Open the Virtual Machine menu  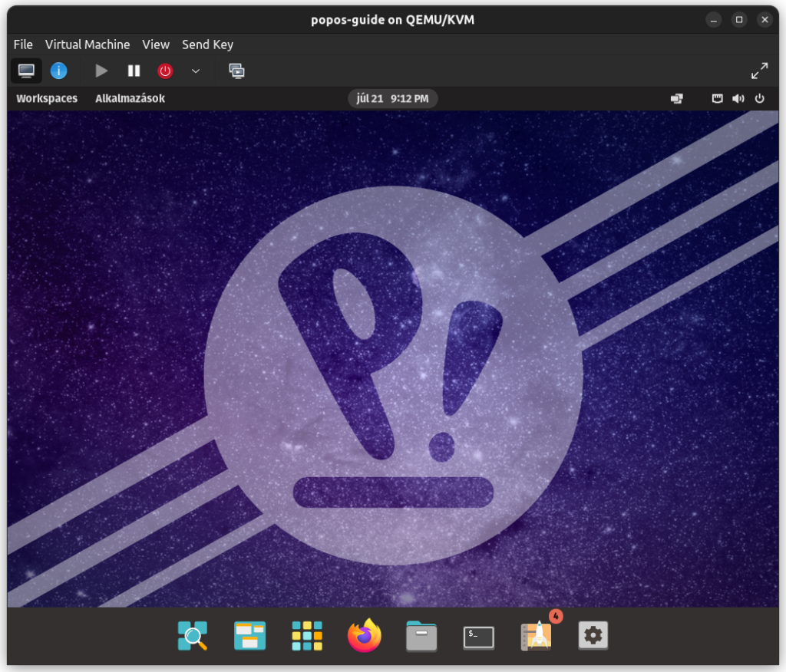point(88,44)
